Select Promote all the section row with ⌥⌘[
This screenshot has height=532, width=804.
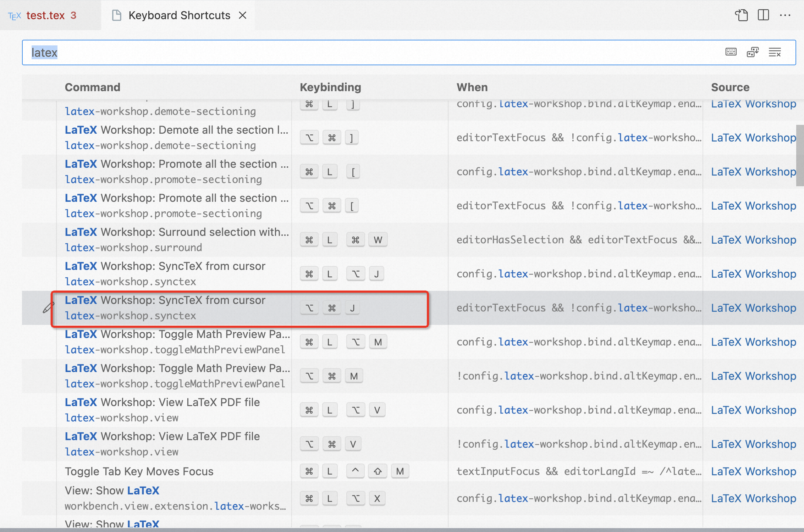click(x=413, y=206)
